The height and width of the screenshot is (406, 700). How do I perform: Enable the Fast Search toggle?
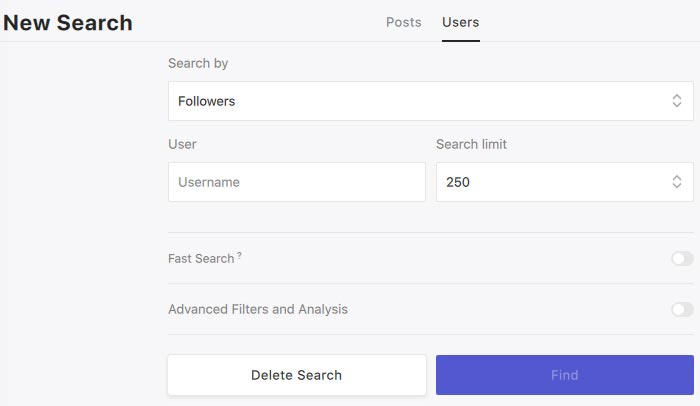682,259
